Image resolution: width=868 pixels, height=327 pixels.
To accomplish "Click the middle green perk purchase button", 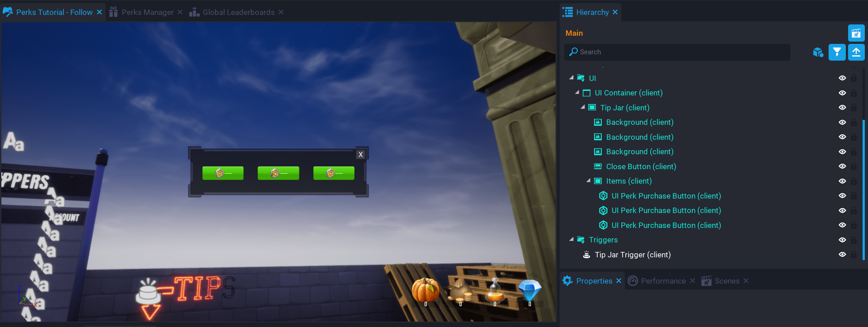I will (278, 173).
